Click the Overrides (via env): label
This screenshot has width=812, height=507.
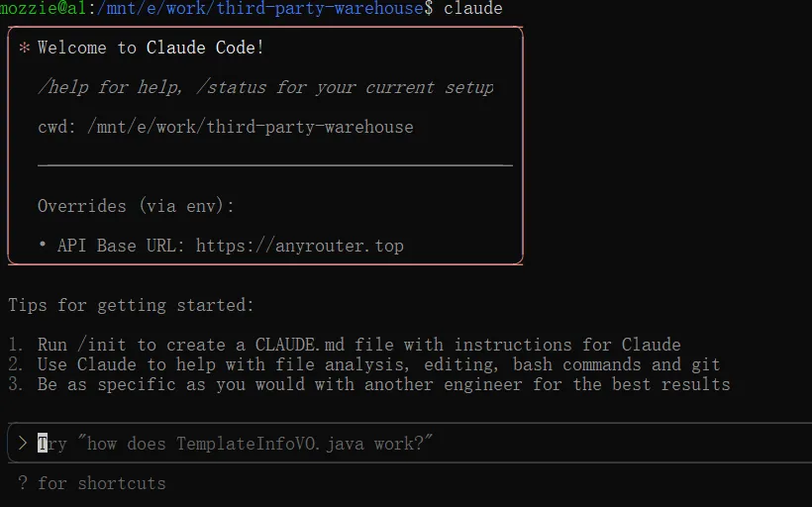[x=136, y=206]
